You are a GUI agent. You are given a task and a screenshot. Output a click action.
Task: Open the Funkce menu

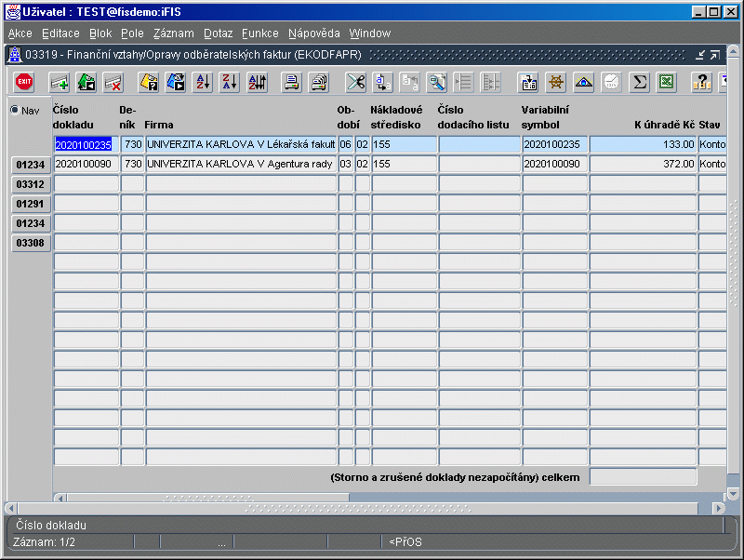(x=260, y=33)
